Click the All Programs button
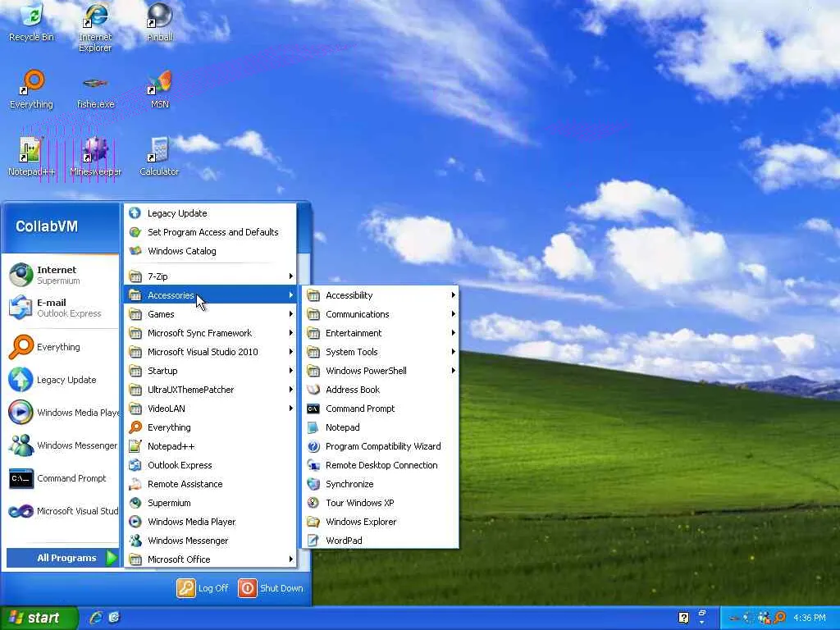The width and height of the screenshot is (840, 630). click(62, 558)
